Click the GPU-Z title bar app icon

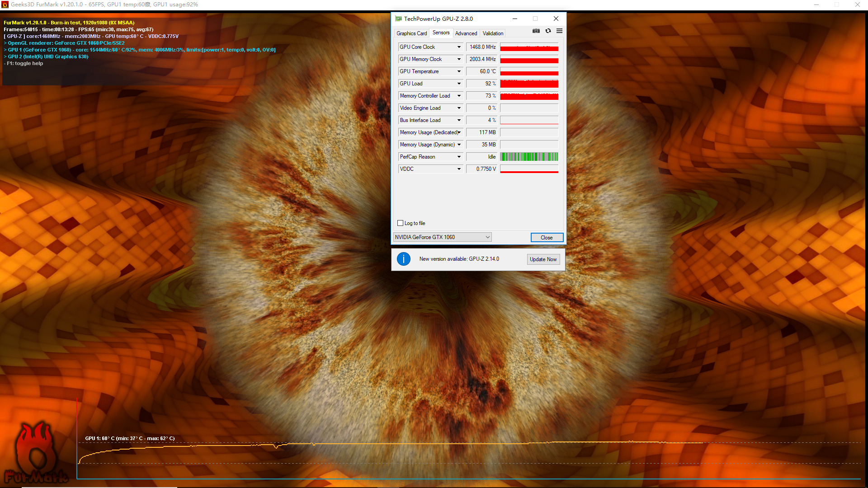pos(398,19)
